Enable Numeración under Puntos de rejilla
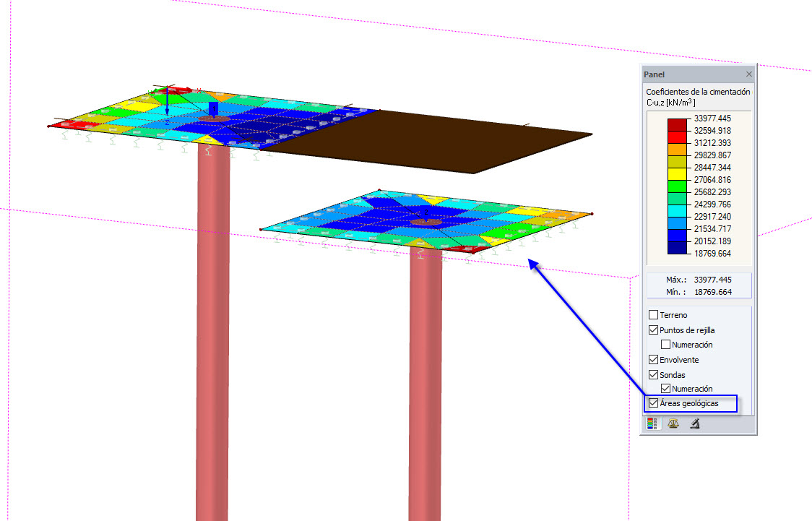Screen dimensions: 812x521 666,345
